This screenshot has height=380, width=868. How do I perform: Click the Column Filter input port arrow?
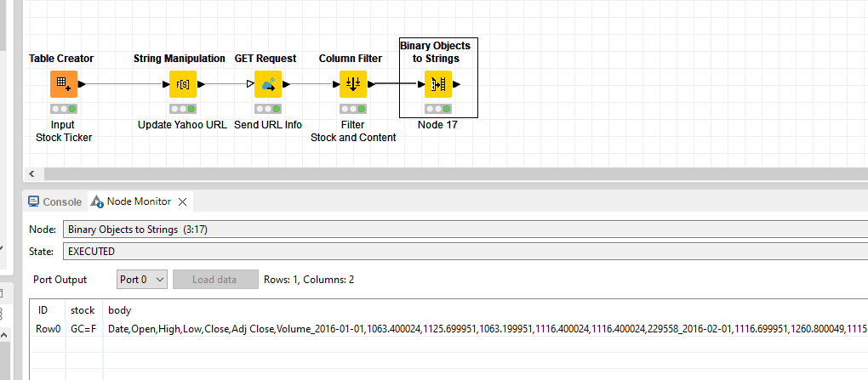(336, 85)
